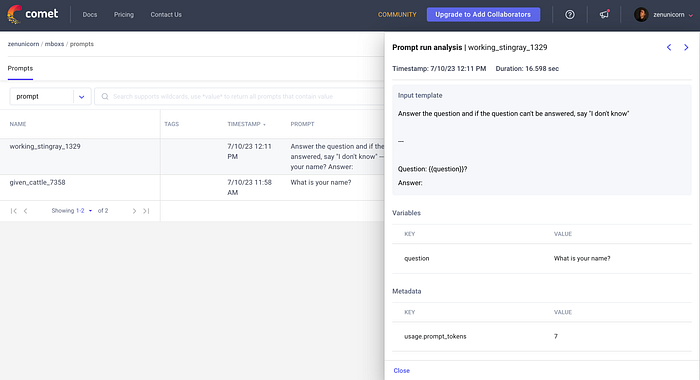Jump to last page of prompts table

146,211
